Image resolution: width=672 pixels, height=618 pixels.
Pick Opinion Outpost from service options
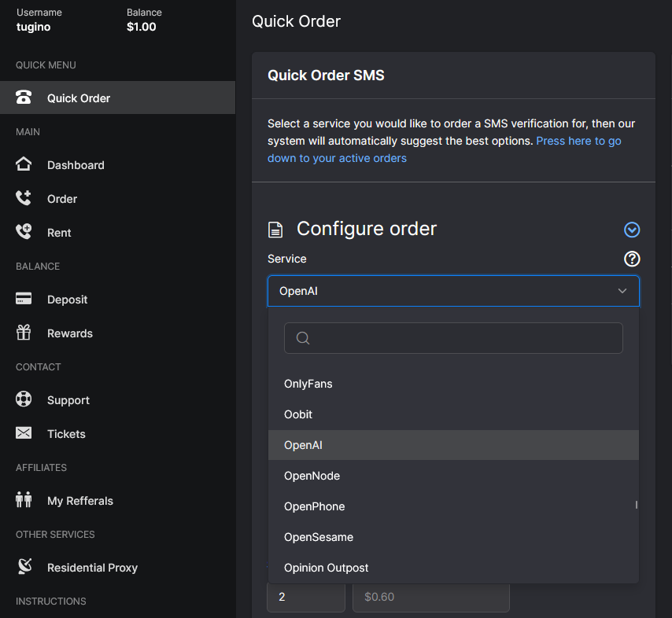click(326, 568)
